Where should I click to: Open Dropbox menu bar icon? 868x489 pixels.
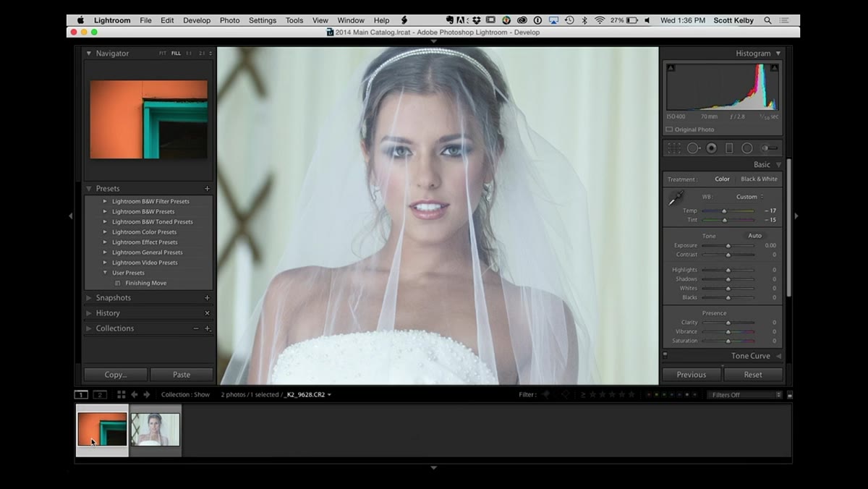(x=478, y=20)
